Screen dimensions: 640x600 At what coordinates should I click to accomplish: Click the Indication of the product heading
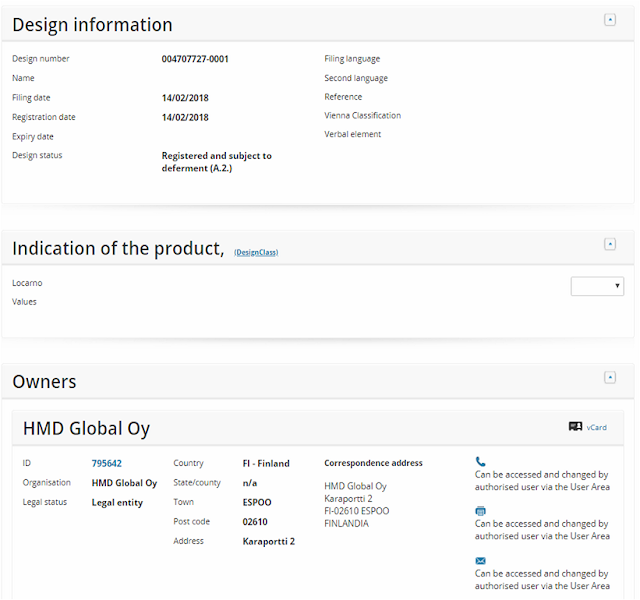118,248
